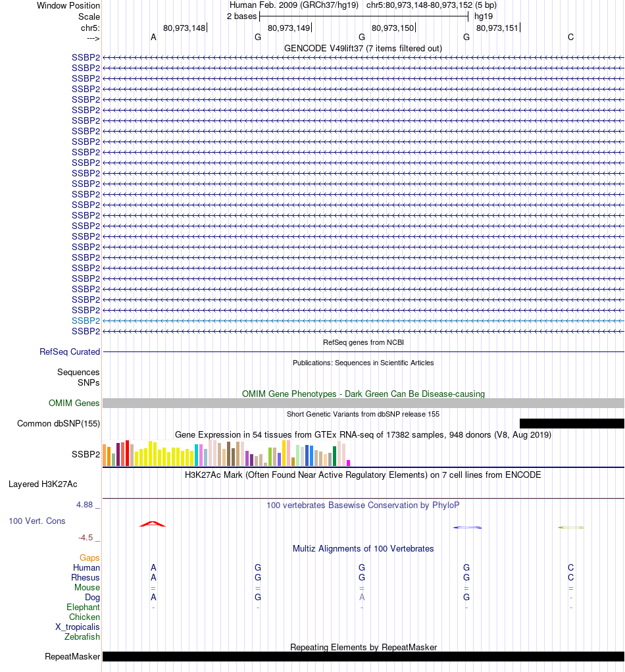Click the Layered H3K27Ac track label
Viewport: 625px width, 672px height.
[x=43, y=484]
